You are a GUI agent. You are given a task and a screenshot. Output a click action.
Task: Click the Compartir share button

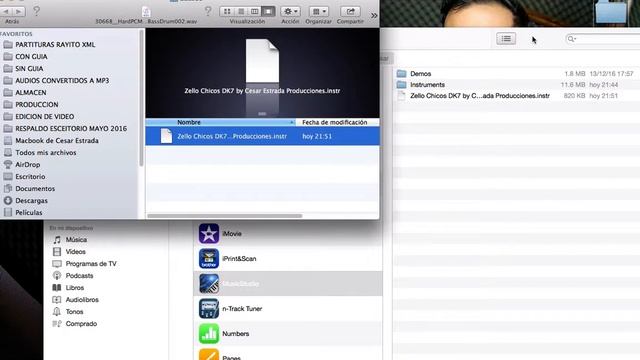point(350,11)
